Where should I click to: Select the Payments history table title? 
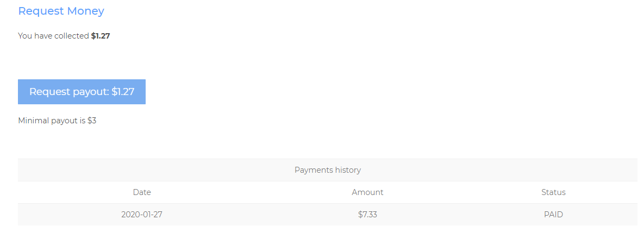pos(327,170)
